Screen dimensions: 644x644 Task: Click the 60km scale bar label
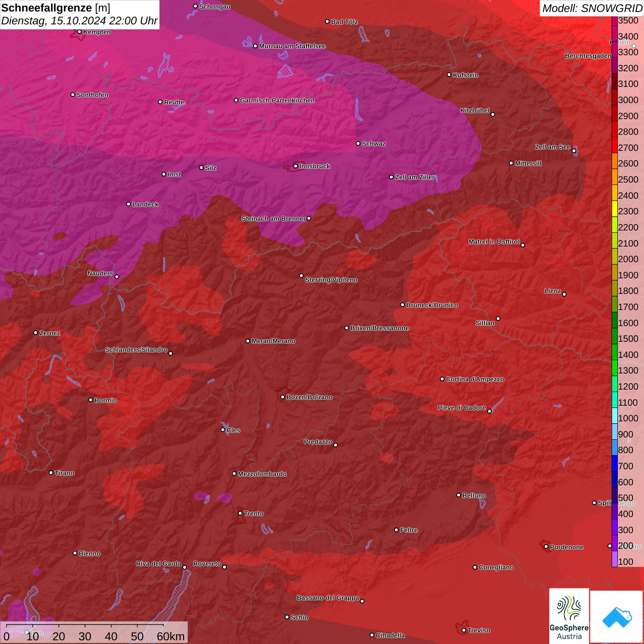[171, 636]
